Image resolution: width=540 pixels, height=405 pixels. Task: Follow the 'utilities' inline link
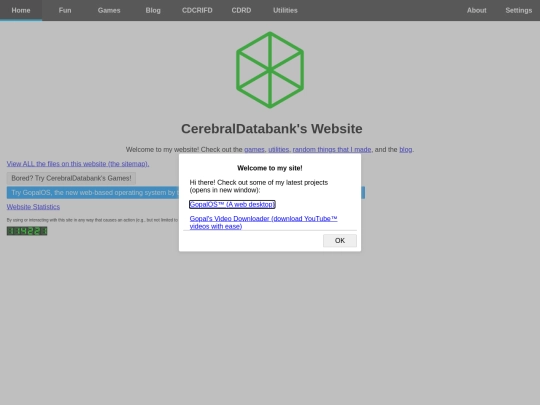click(x=278, y=149)
